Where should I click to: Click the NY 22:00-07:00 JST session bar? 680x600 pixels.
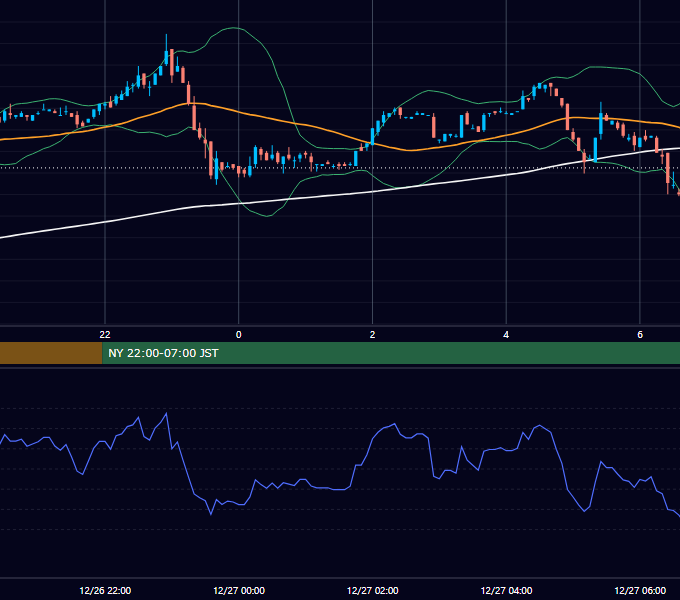pyautogui.click(x=391, y=353)
